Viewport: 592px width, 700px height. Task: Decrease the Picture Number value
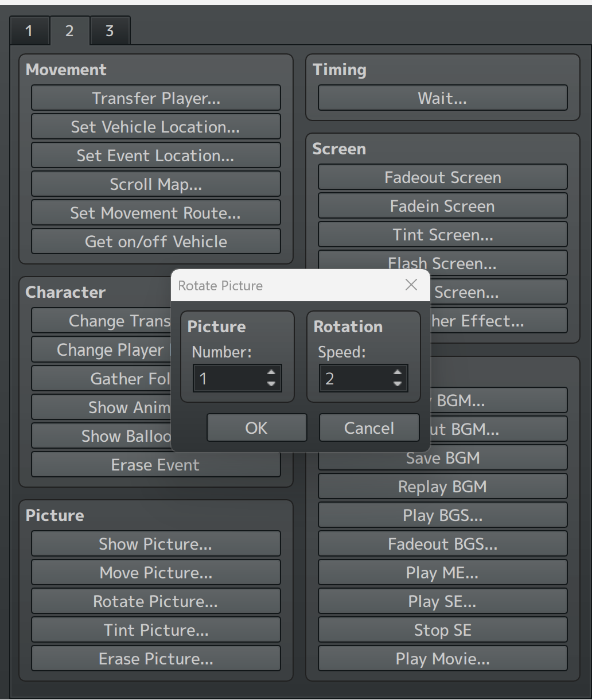tap(271, 384)
